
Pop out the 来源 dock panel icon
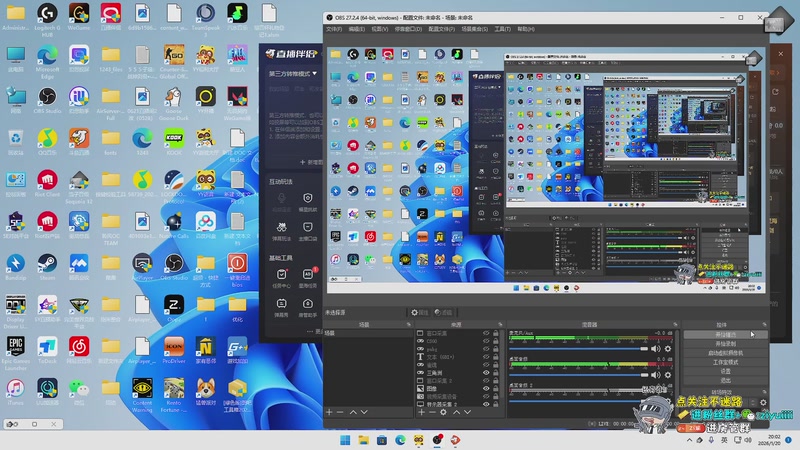500,324
